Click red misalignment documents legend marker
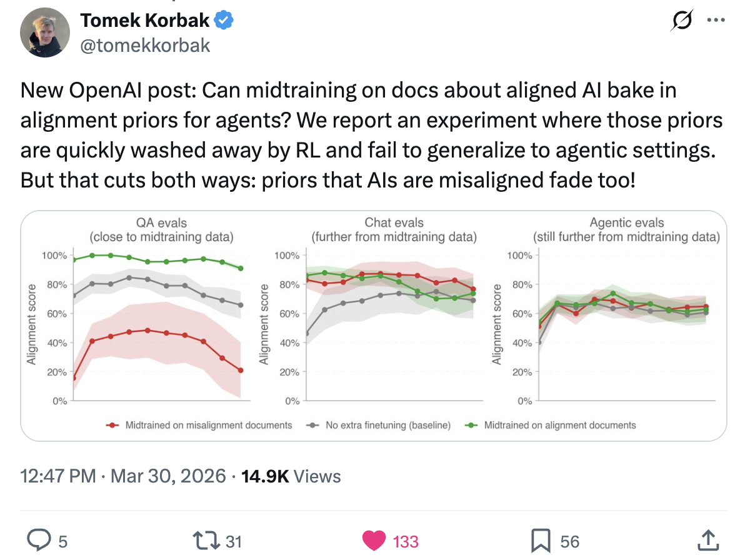Screen dimensions: 745x560 pyautogui.click(x=113, y=426)
